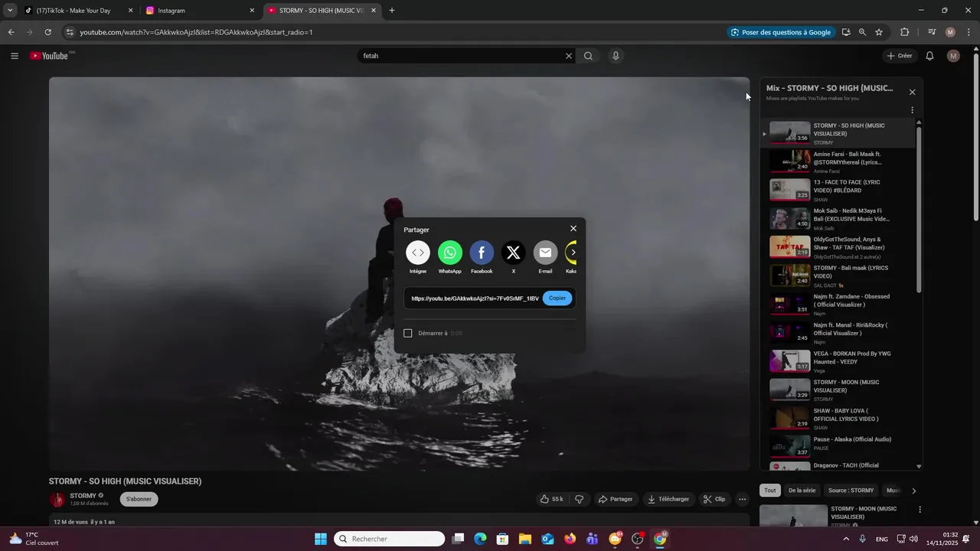This screenshot has height=551, width=980.
Task: Click the Intégrer embed icon
Action: pyautogui.click(x=418, y=253)
